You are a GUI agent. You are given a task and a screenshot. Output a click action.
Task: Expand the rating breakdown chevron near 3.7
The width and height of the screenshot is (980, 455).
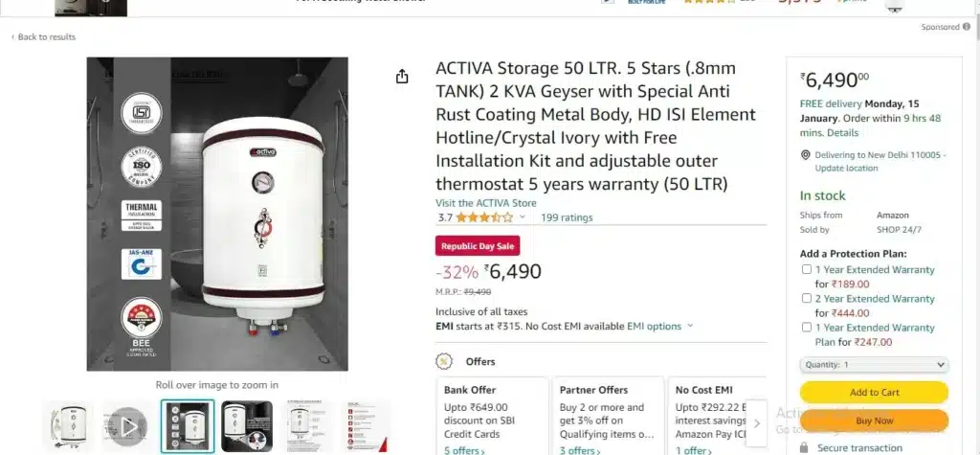click(523, 217)
